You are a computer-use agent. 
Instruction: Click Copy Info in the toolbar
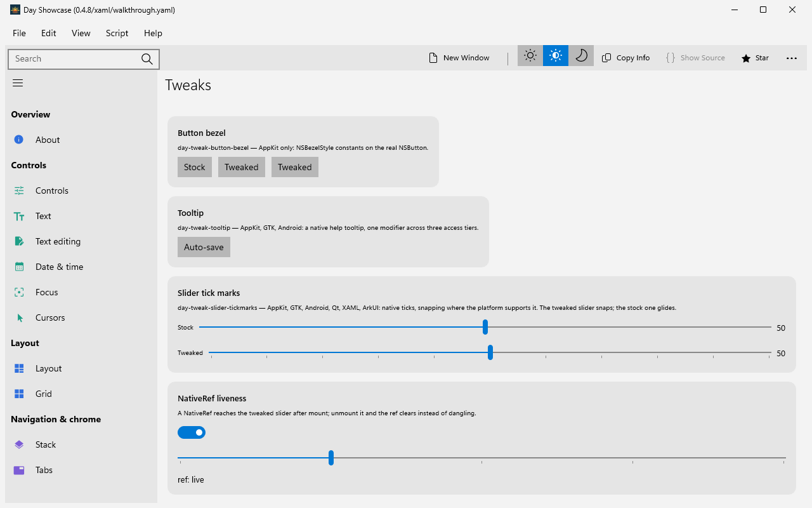[x=625, y=58]
